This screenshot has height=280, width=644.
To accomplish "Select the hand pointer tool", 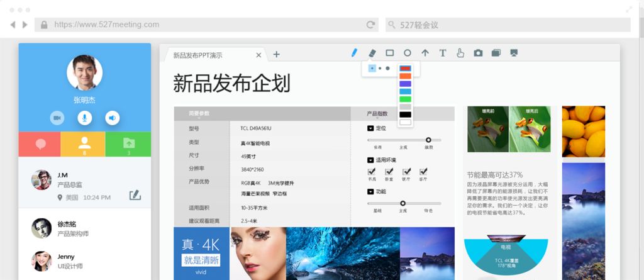I will (460, 53).
